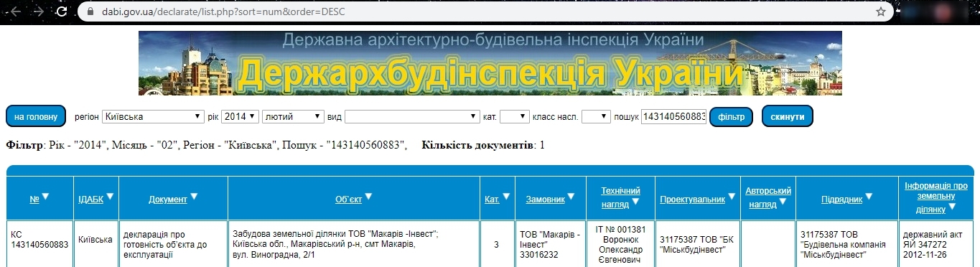Click the sort triangle beside 'ділянку'

click(x=951, y=207)
